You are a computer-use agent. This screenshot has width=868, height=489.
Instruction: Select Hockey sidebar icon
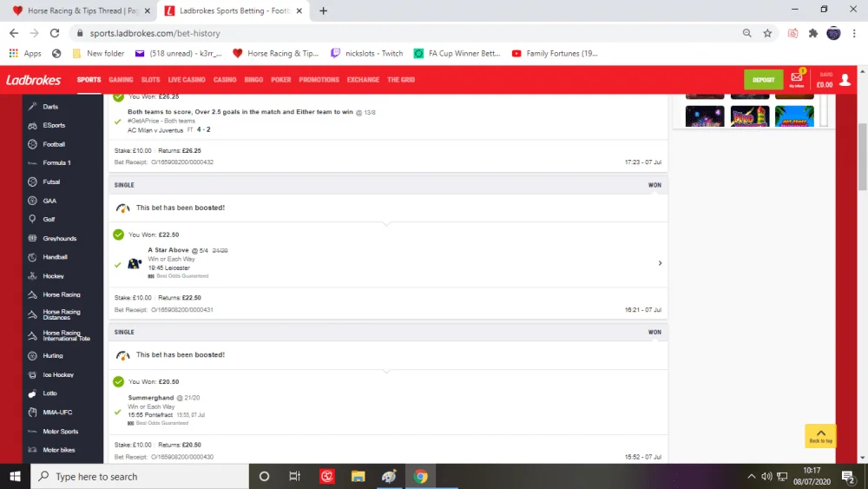[x=32, y=276]
